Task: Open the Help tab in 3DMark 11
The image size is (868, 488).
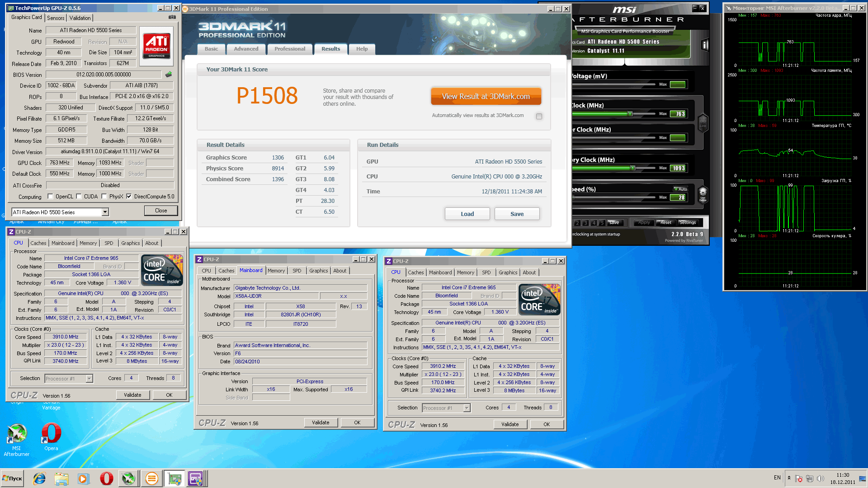Action: pos(362,49)
